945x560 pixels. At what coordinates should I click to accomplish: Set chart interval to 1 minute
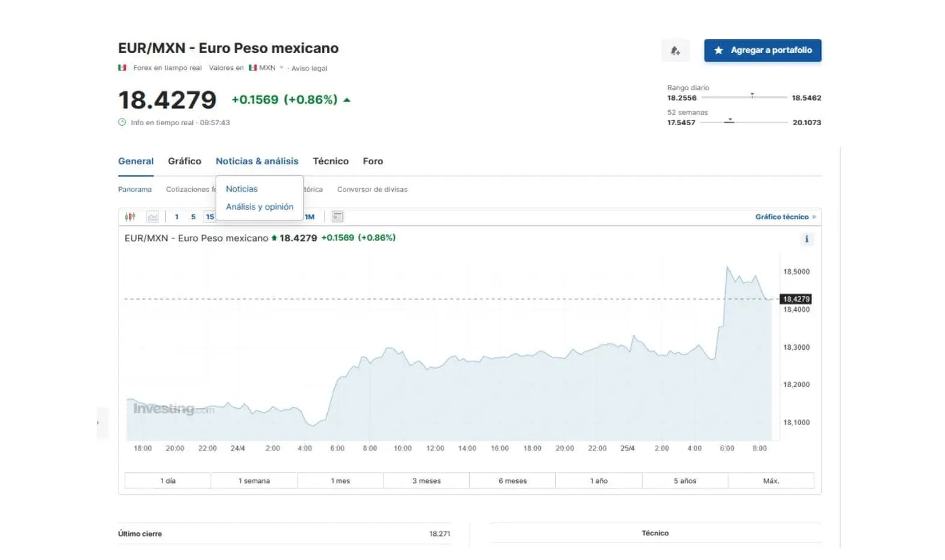tap(176, 217)
